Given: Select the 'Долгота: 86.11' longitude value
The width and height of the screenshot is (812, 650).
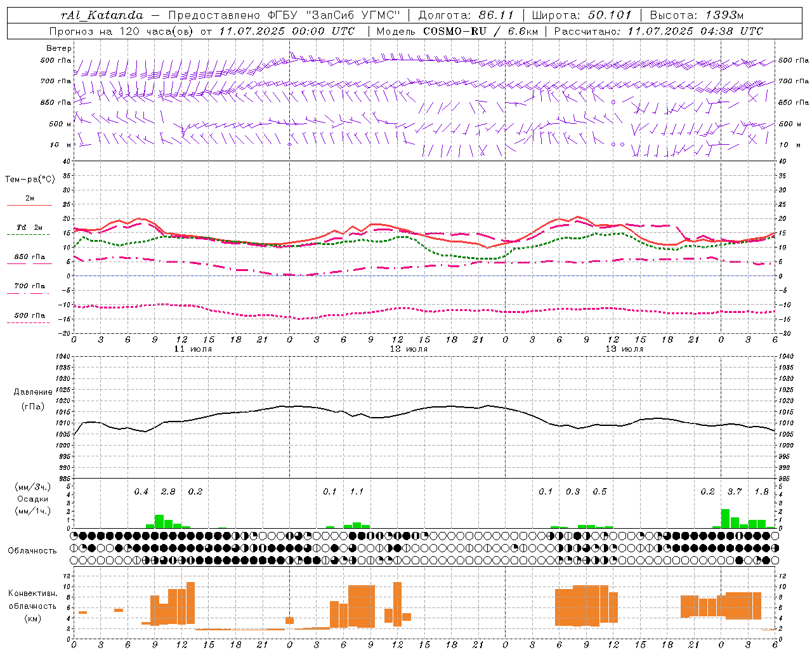Looking at the screenshot, I should tap(465, 15).
